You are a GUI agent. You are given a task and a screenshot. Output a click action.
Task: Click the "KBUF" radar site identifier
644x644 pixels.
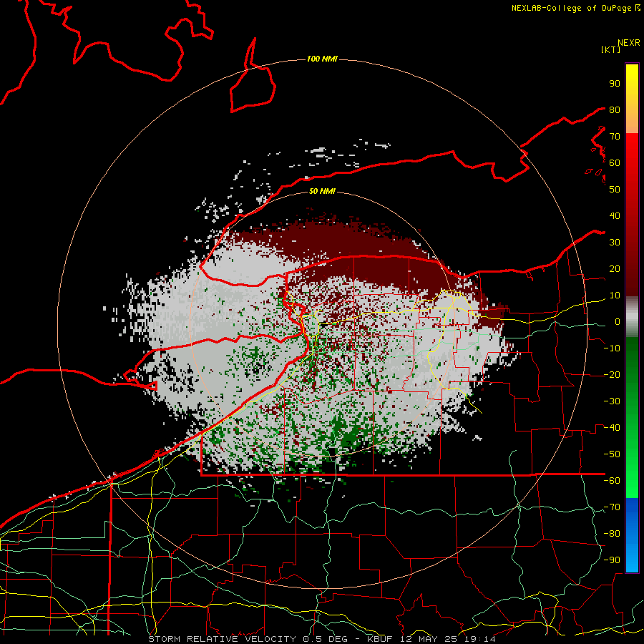[x=379, y=639]
